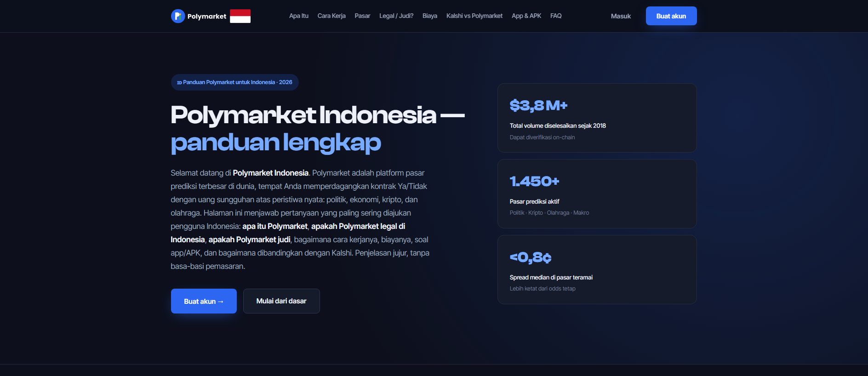Select the 1.450+ Pasar prediksi aktif card

pyautogui.click(x=597, y=194)
